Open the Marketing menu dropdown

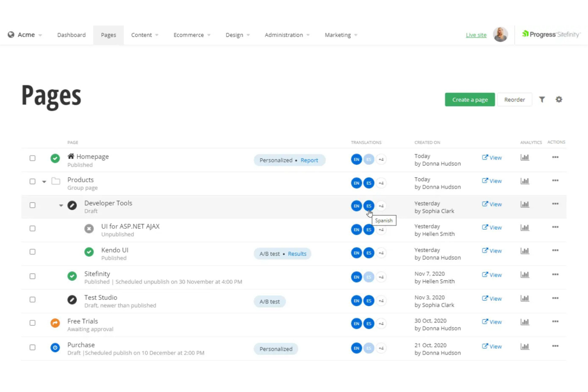click(341, 35)
